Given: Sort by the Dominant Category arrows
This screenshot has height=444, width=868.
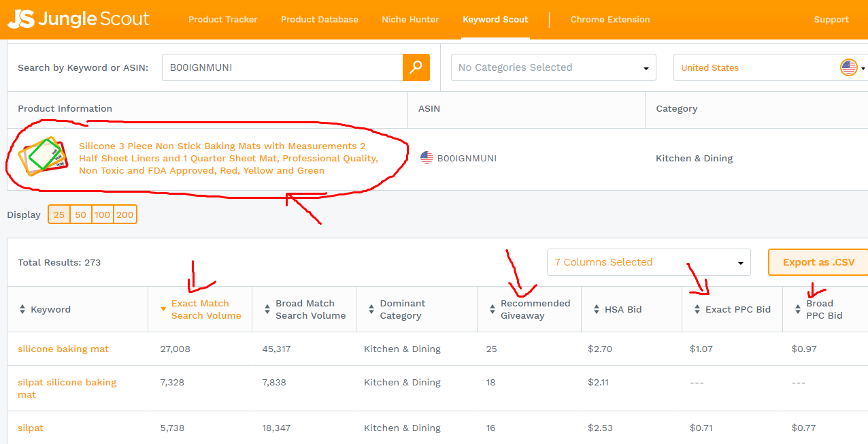Looking at the screenshot, I should [371, 309].
